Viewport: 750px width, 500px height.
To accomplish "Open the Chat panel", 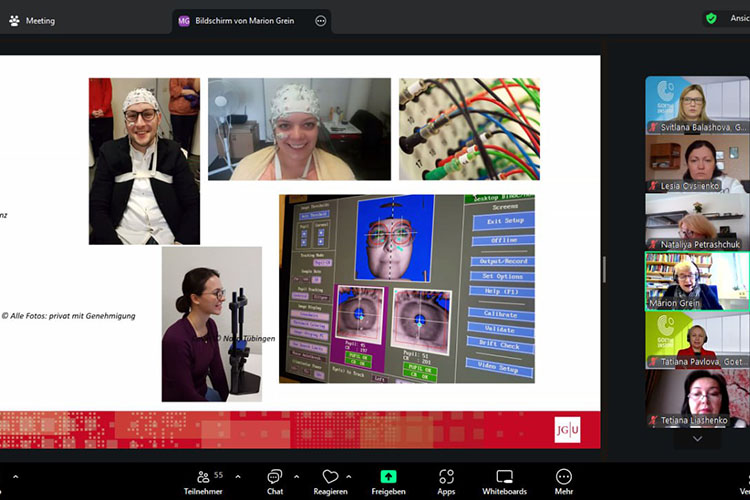I will [x=274, y=481].
